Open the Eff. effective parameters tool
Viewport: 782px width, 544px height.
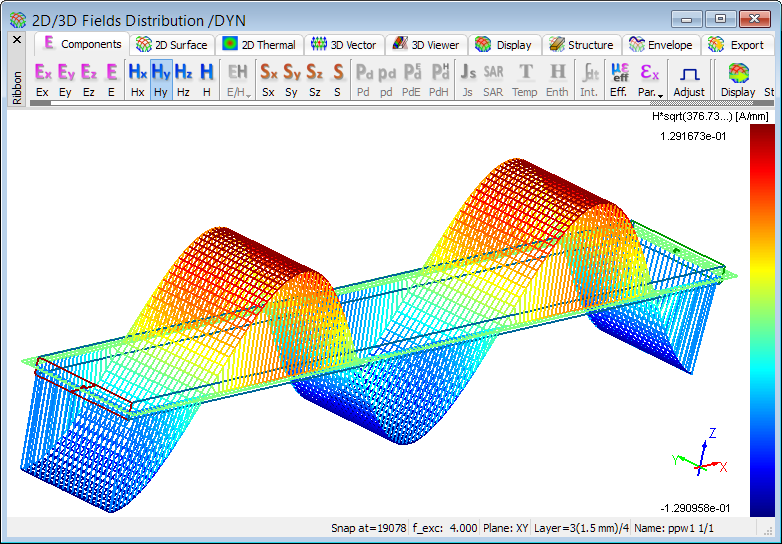coord(619,79)
